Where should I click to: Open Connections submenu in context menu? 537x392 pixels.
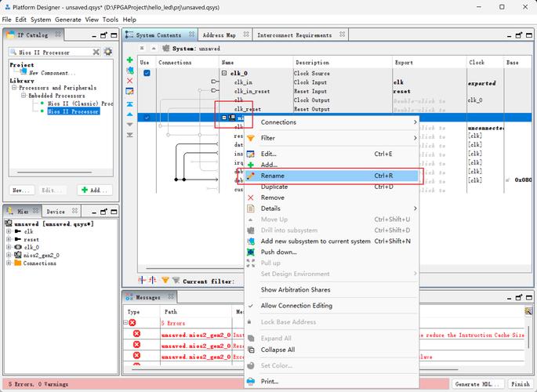point(332,122)
